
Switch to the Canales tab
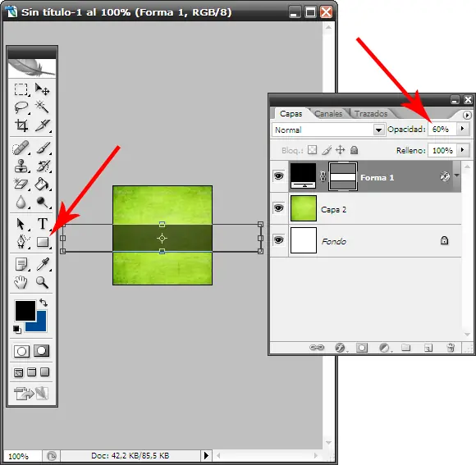(328, 114)
